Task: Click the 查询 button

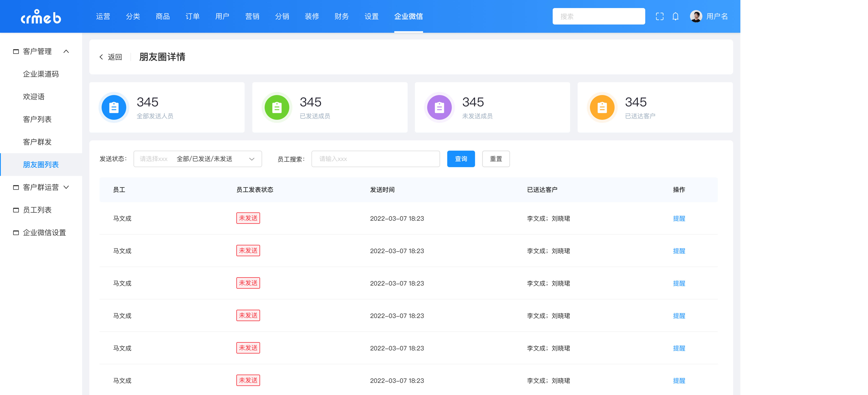Action: coord(461,159)
